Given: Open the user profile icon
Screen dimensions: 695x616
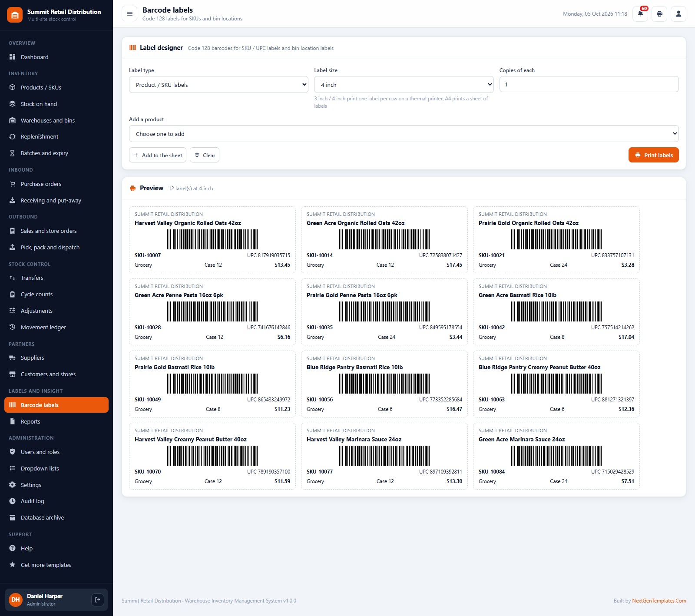Looking at the screenshot, I should [678, 14].
